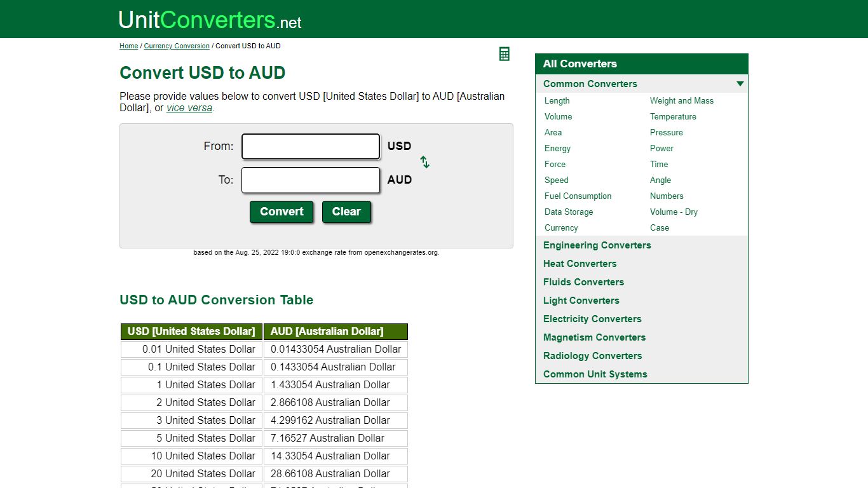Screen dimensions: 868x488
Task: Follow the vice versa link
Action: point(189,108)
